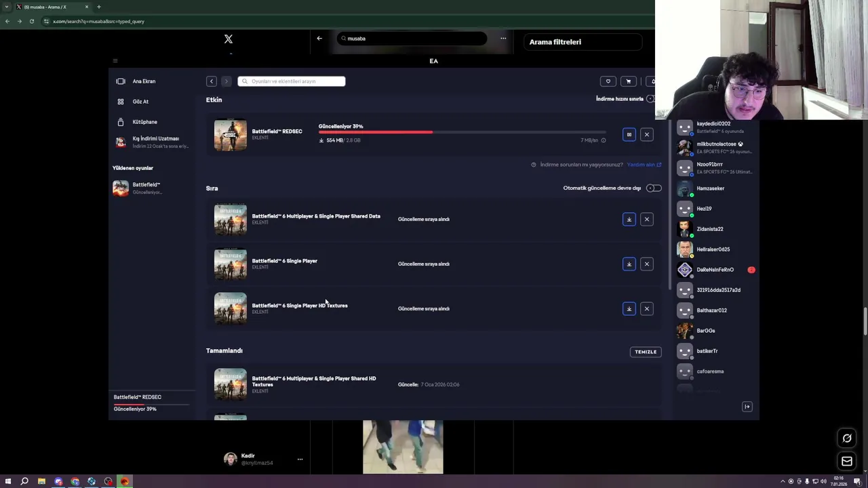Open File Explorer from the taskbar
The width and height of the screenshot is (868, 488).
(41, 481)
